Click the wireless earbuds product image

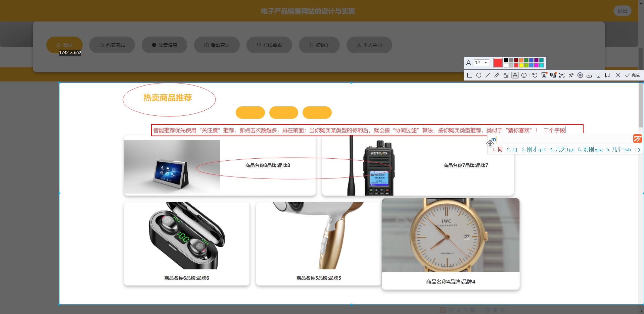coord(187,235)
